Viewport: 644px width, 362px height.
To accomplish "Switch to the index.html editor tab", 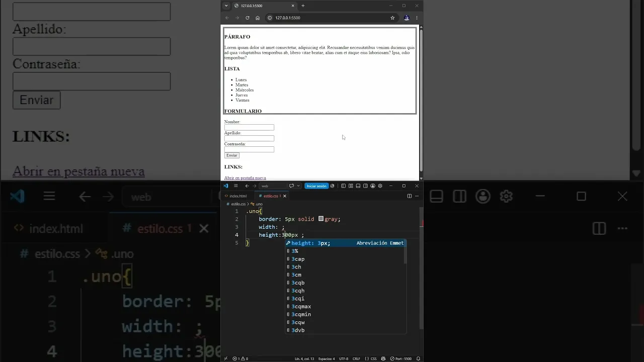I will (235, 196).
